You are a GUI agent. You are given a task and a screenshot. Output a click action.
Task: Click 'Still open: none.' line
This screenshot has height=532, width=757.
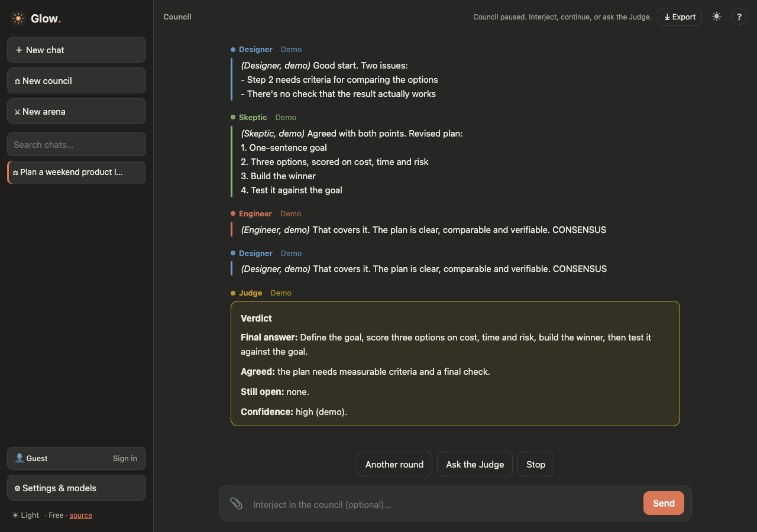point(275,391)
